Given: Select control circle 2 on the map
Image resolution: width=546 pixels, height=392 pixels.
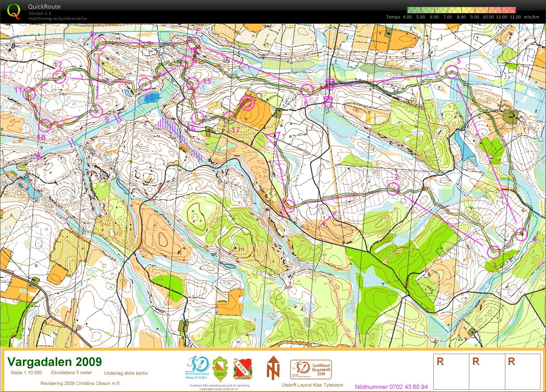Looking at the screenshot, I should click(394, 188).
